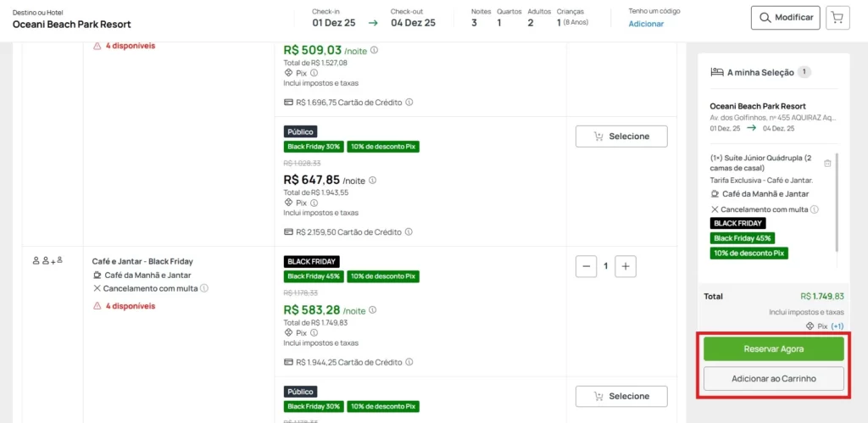Decrease room quantity with minus button
This screenshot has width=868, height=423.
click(x=586, y=266)
